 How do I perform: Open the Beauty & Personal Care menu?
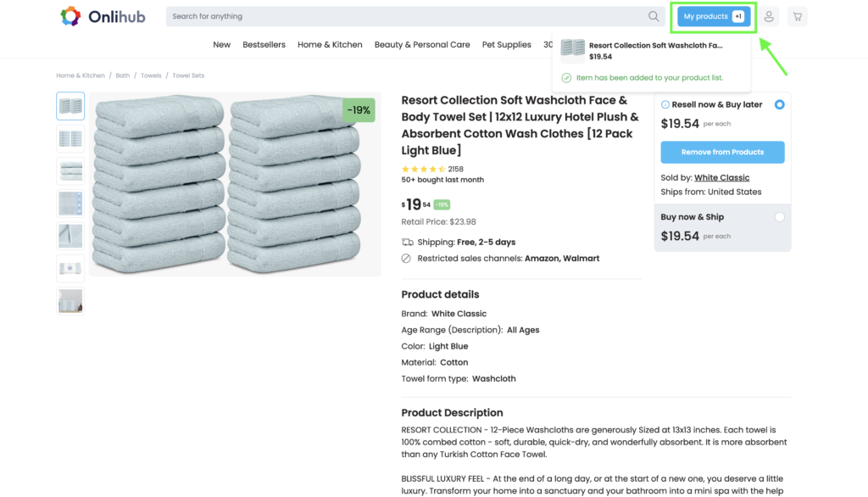[x=422, y=45]
